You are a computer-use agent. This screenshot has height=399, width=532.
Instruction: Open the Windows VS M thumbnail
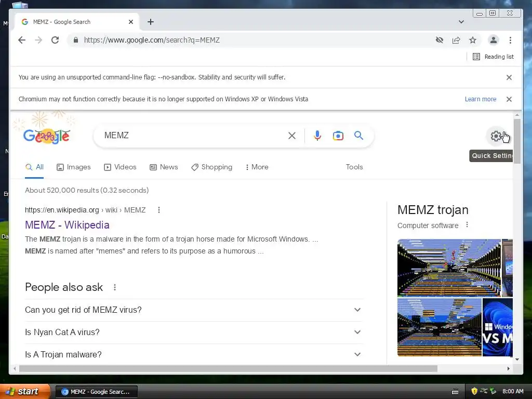click(x=497, y=327)
